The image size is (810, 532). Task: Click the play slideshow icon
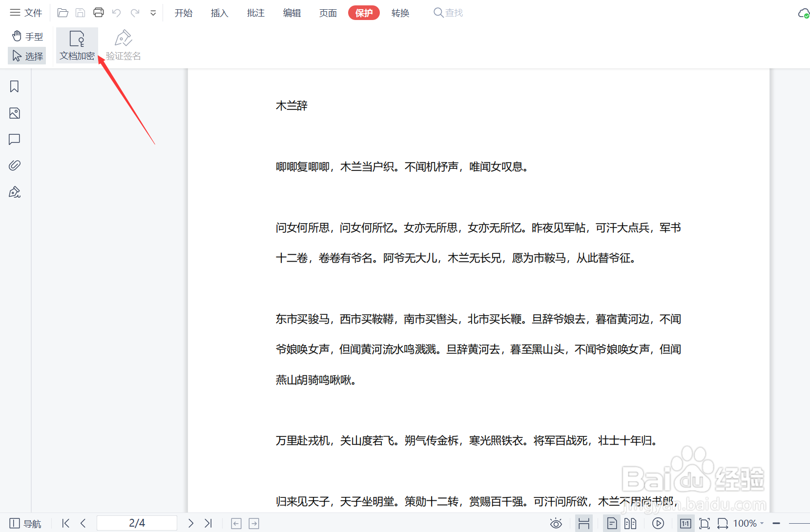tap(658, 524)
